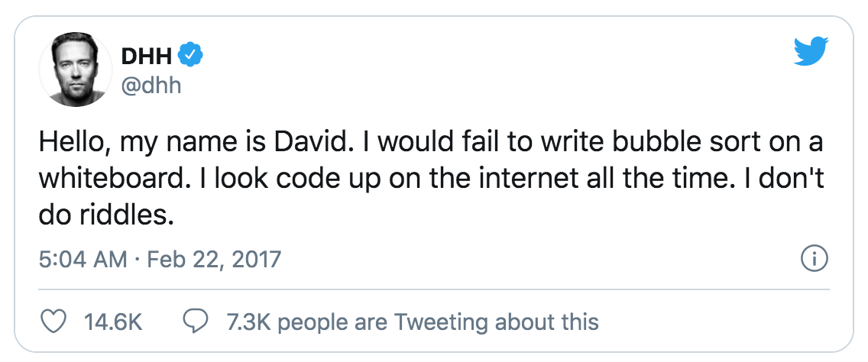This screenshot has height=362, width=868.
Task: Open the tweet info icon
Action: [815, 259]
